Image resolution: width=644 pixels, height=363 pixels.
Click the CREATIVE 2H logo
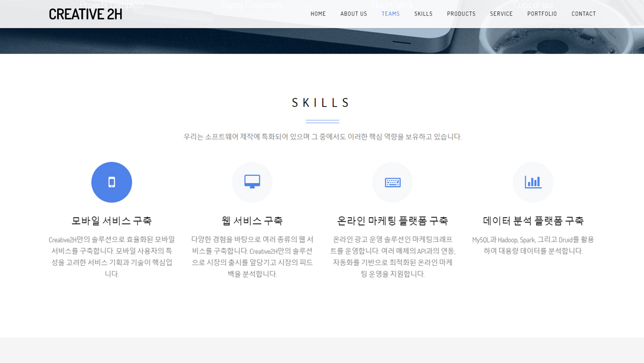point(85,14)
